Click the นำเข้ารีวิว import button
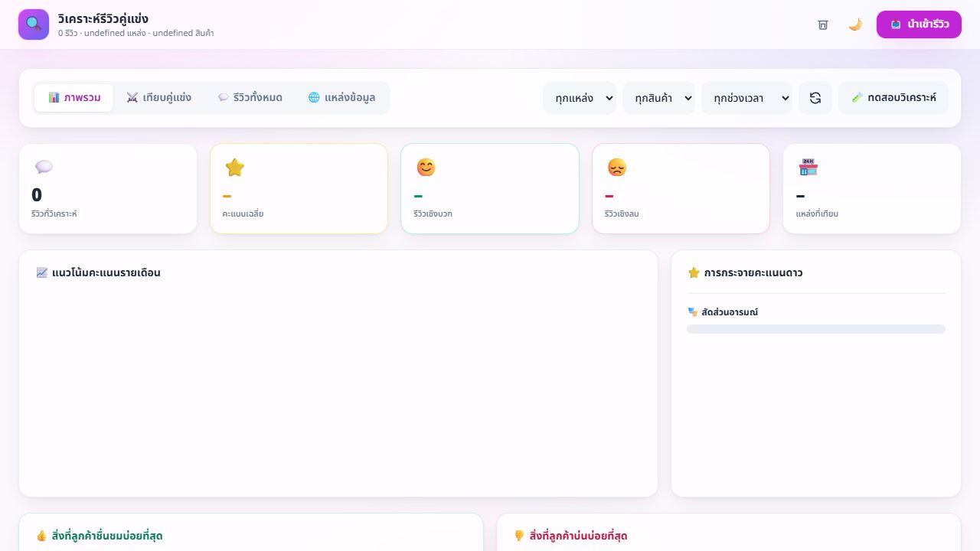Image resolution: width=980 pixels, height=551 pixels. pos(919,24)
